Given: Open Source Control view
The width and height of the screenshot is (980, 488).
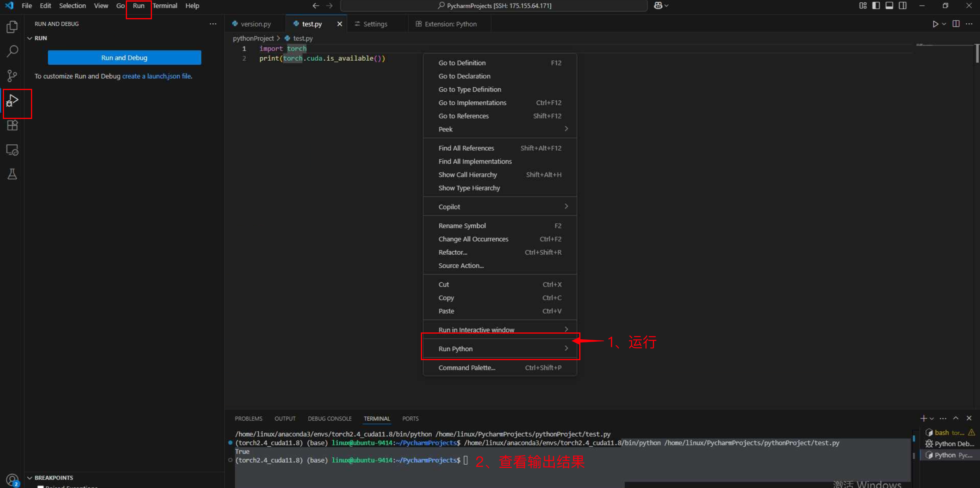Looking at the screenshot, I should 12,76.
